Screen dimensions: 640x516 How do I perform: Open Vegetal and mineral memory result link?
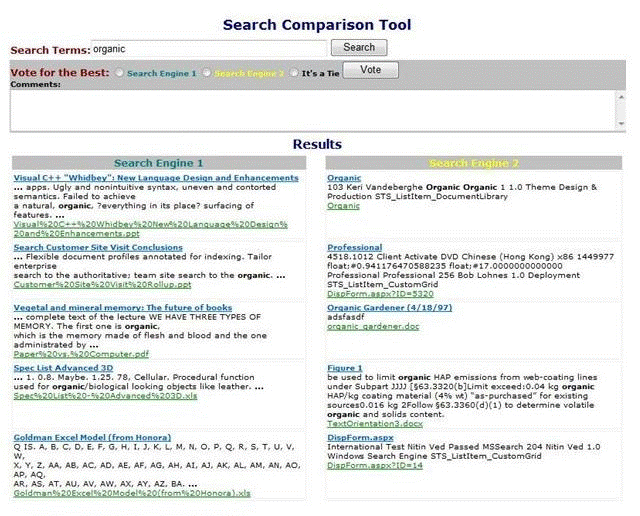[x=123, y=308]
